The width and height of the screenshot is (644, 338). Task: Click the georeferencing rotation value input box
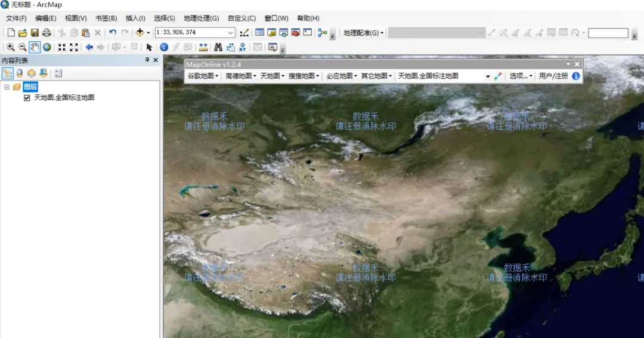coord(608,33)
